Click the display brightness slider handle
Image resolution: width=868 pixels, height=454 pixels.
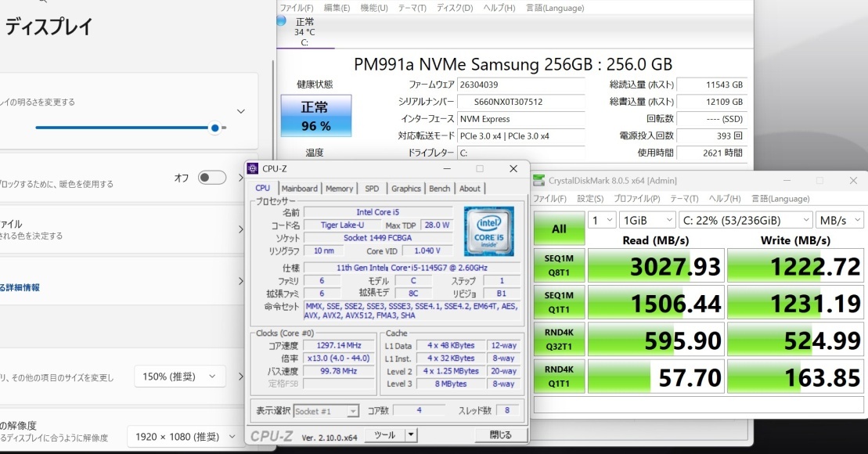[214, 128]
